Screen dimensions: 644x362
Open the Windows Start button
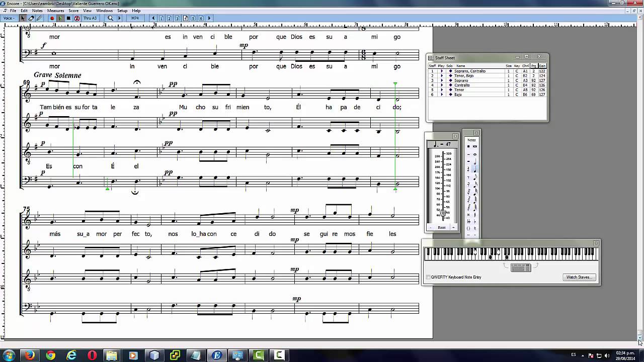tap(9, 355)
